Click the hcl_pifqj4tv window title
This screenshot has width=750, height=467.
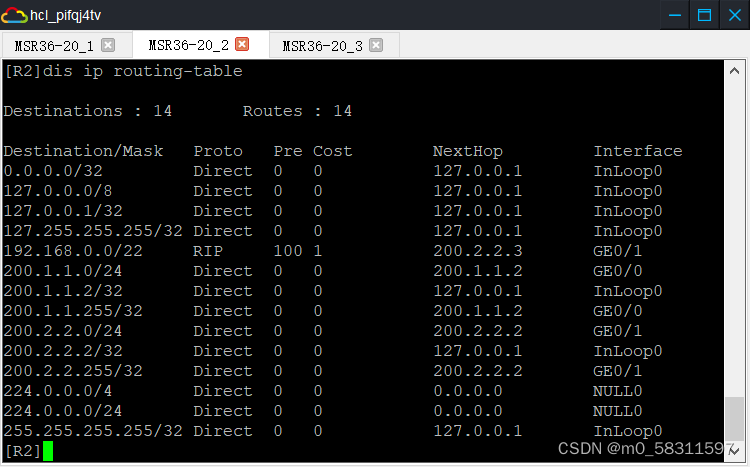coord(66,15)
